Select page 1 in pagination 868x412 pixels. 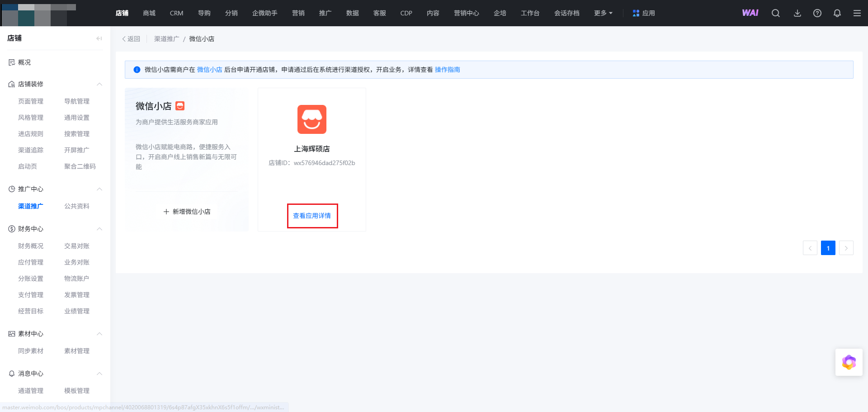click(828, 248)
